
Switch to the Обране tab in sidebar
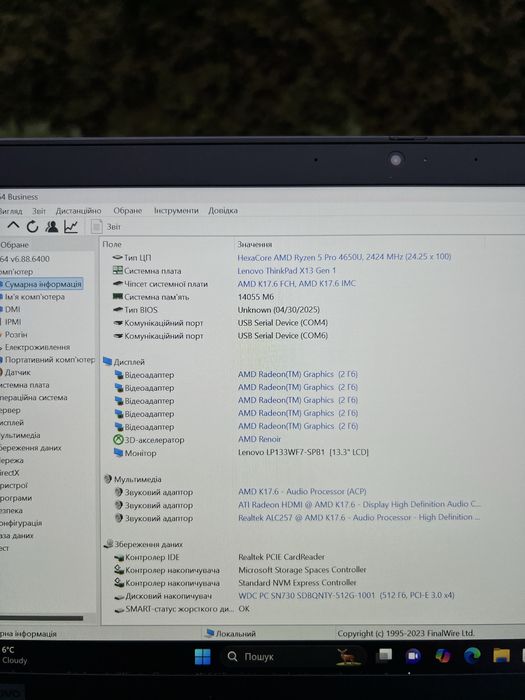(15, 245)
